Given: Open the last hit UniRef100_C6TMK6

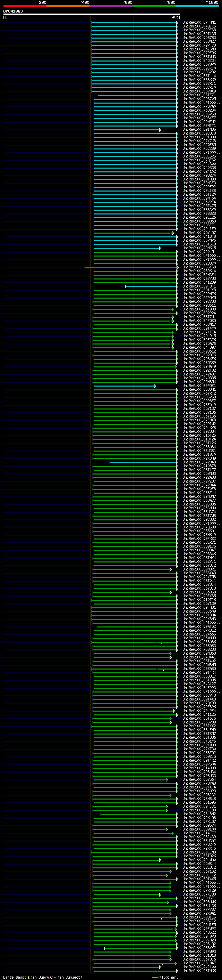Looking at the screenshot, I should [x=199, y=971].
